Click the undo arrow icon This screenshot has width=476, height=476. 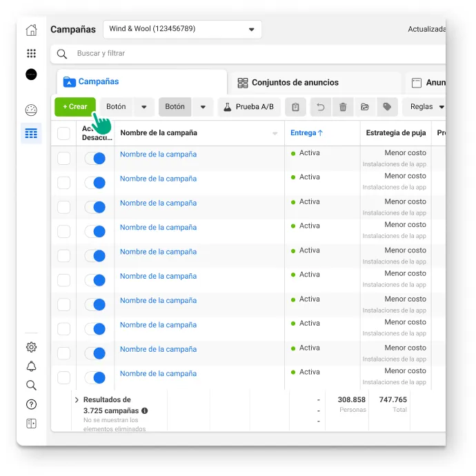click(x=320, y=107)
